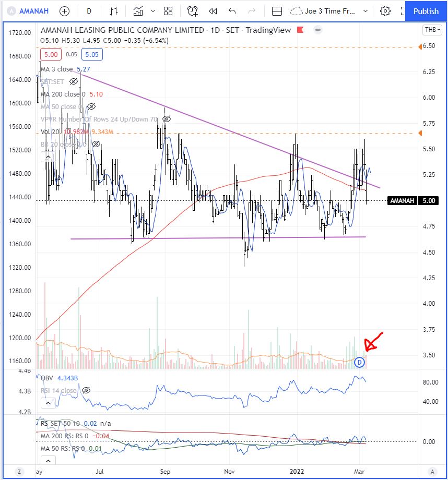Select MA 200 RS legend entry
The image size is (448, 480).
coord(64,436)
